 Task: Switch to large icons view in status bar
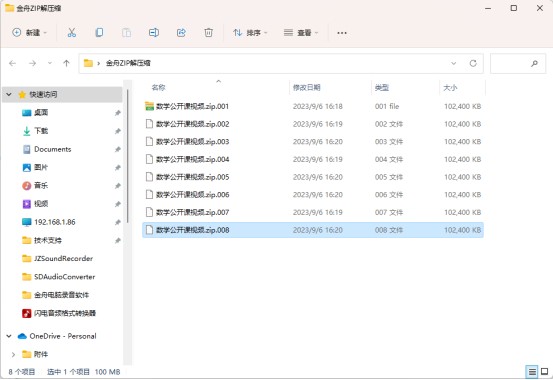coord(545,372)
